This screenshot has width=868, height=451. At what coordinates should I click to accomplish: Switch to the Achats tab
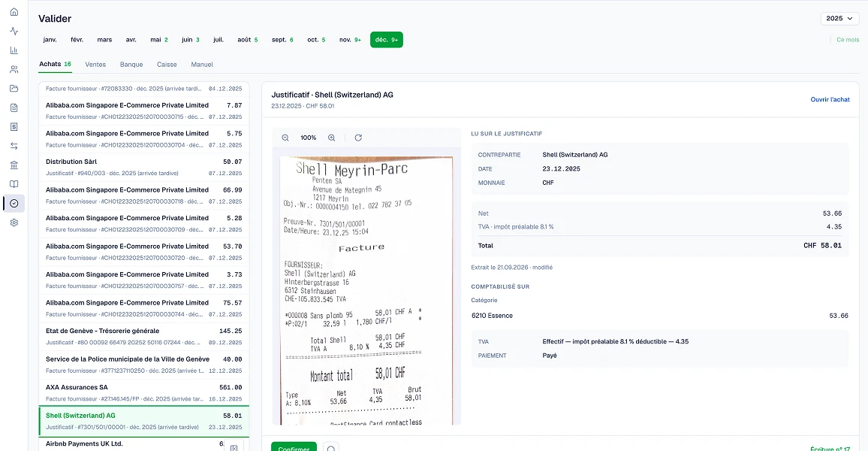[55, 65]
